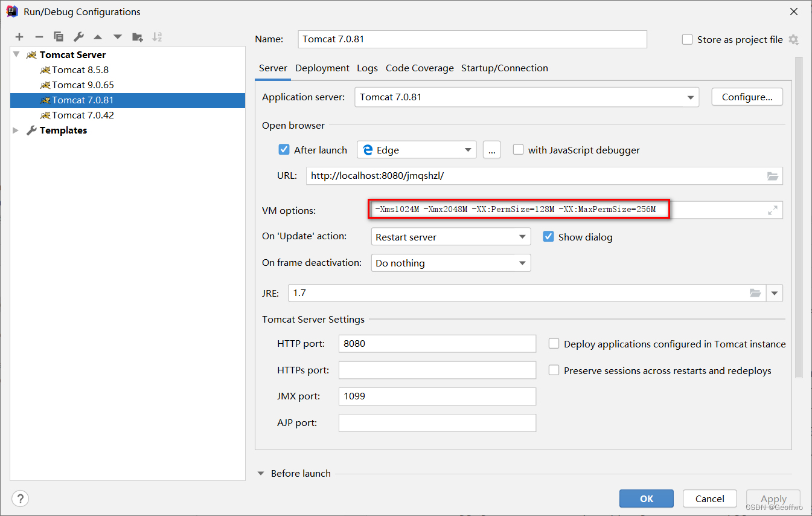
Task: Move configuration up arrow
Action: (x=98, y=37)
